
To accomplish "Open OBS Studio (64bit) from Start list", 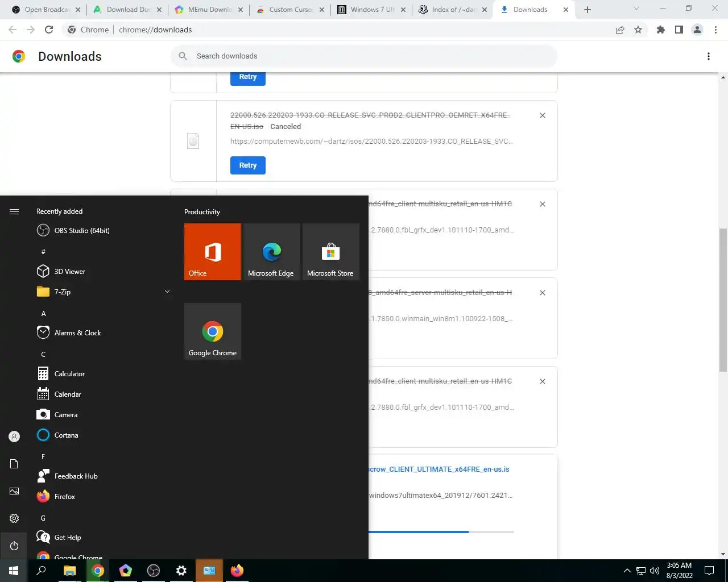I will click(73, 230).
